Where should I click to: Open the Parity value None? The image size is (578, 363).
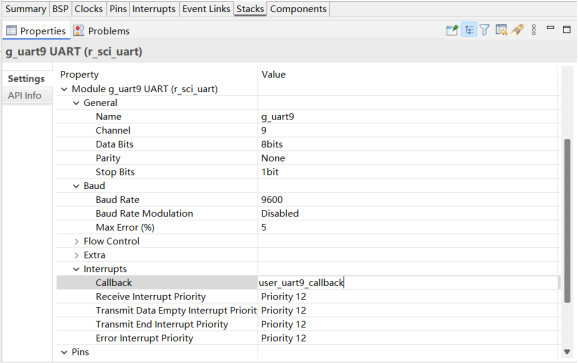coord(273,158)
